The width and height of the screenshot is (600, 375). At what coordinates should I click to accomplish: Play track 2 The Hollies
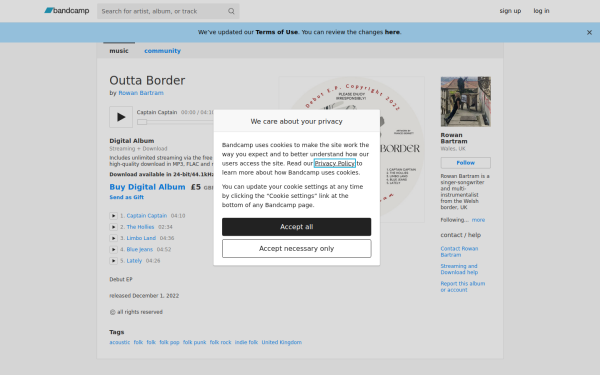(113, 227)
